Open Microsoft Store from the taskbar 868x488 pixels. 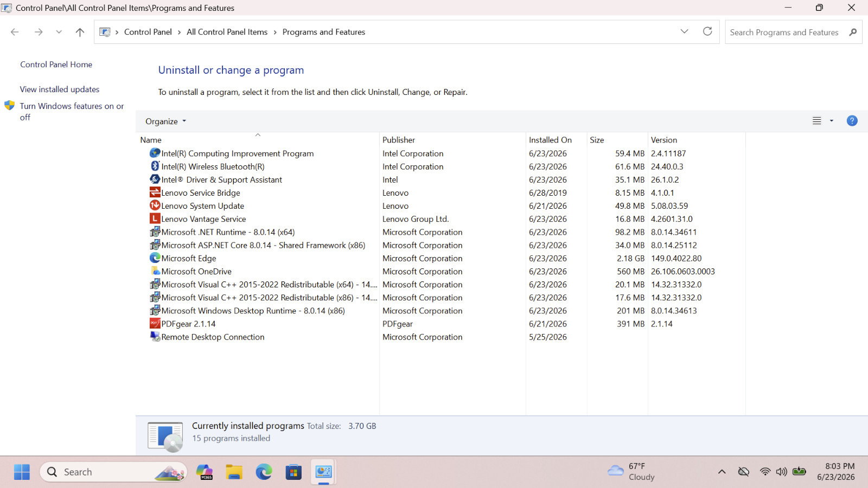[293, 472]
